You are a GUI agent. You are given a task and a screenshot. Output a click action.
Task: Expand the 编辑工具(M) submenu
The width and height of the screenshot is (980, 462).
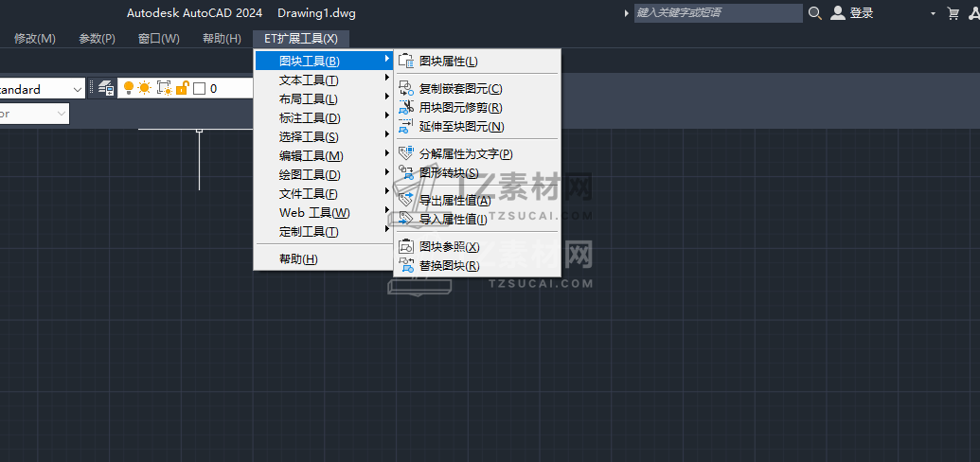click(324, 155)
